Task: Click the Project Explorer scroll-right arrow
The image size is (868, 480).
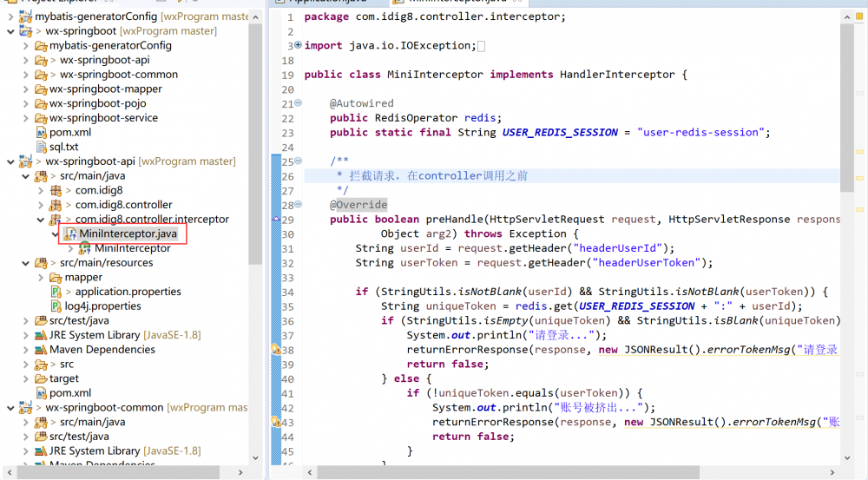Action: [x=240, y=472]
